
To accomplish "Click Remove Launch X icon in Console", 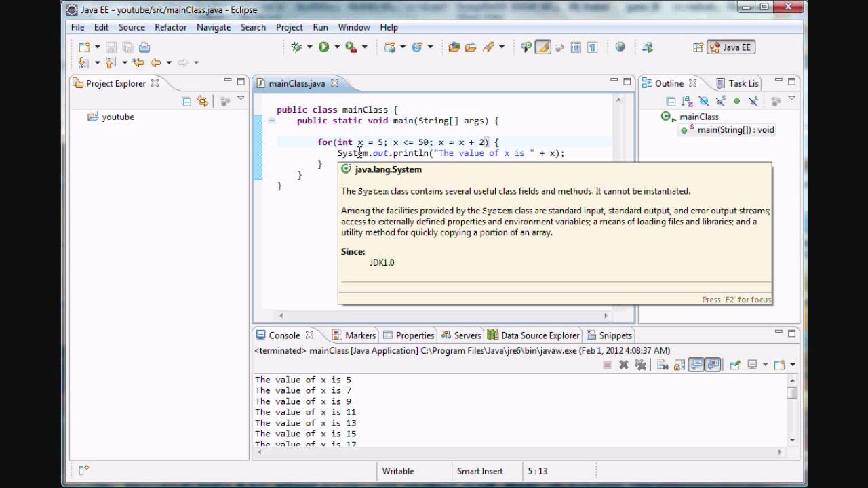I will coord(624,365).
